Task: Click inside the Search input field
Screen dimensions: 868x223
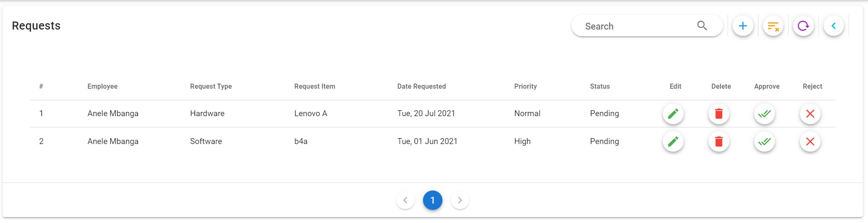Action: [635, 26]
